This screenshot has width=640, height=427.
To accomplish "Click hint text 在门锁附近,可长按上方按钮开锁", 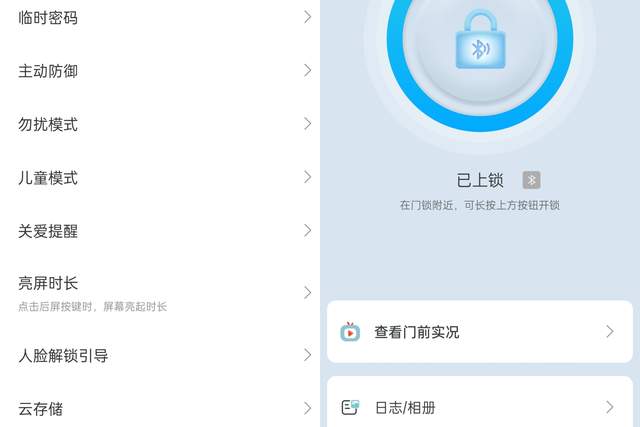I will click(480, 205).
